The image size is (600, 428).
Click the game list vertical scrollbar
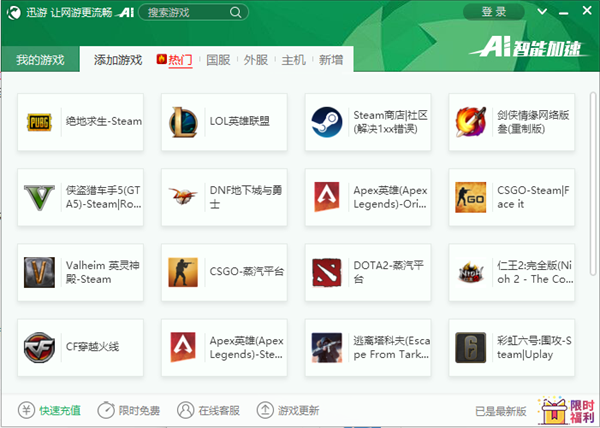[x=593, y=184]
